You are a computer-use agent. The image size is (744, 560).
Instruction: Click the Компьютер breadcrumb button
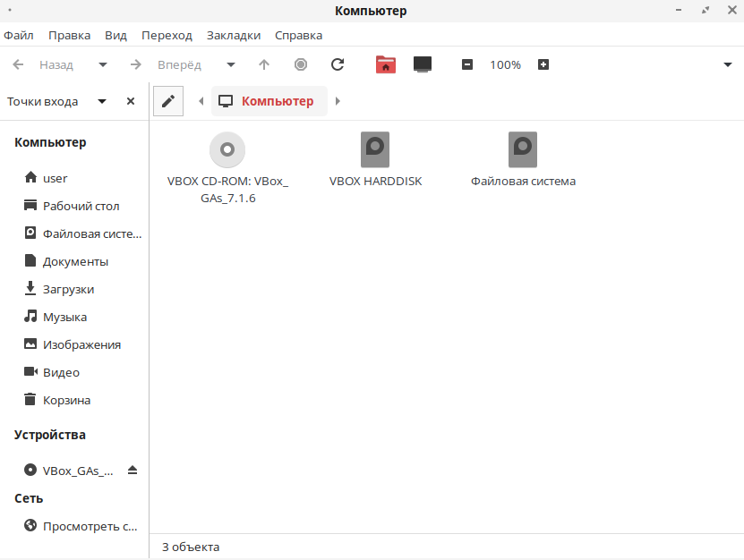click(x=269, y=101)
